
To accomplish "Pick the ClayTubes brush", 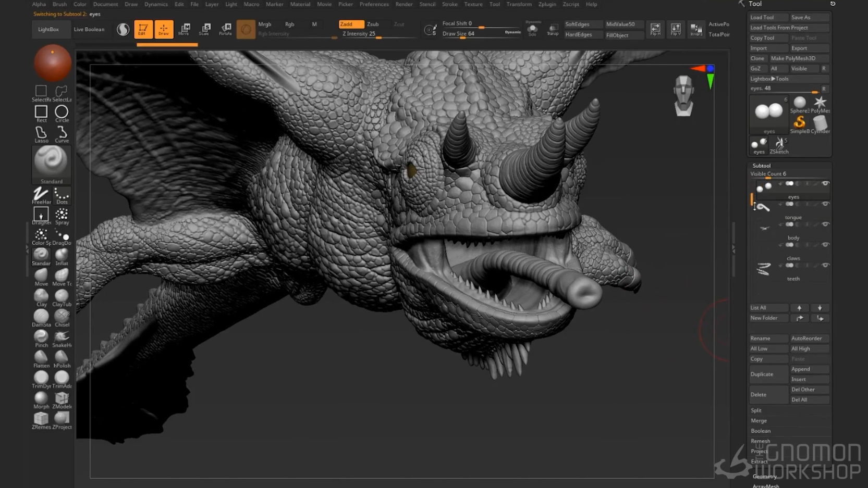I will point(62,296).
